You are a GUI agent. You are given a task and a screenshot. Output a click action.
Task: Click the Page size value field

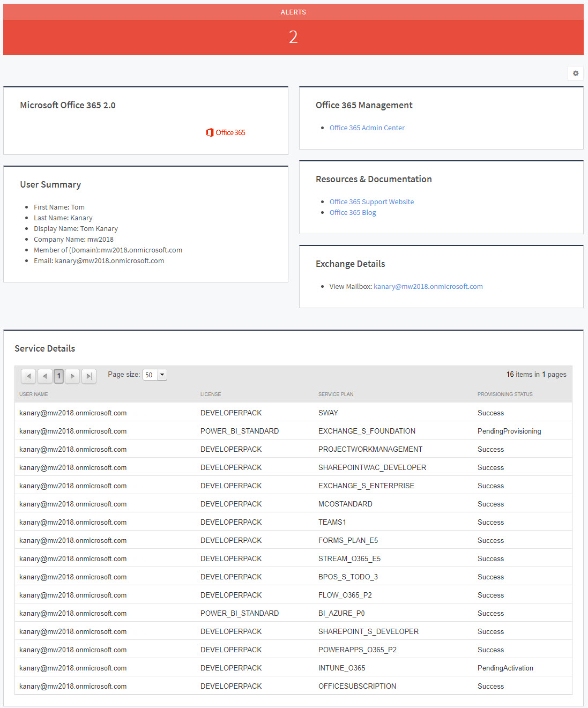(x=150, y=375)
